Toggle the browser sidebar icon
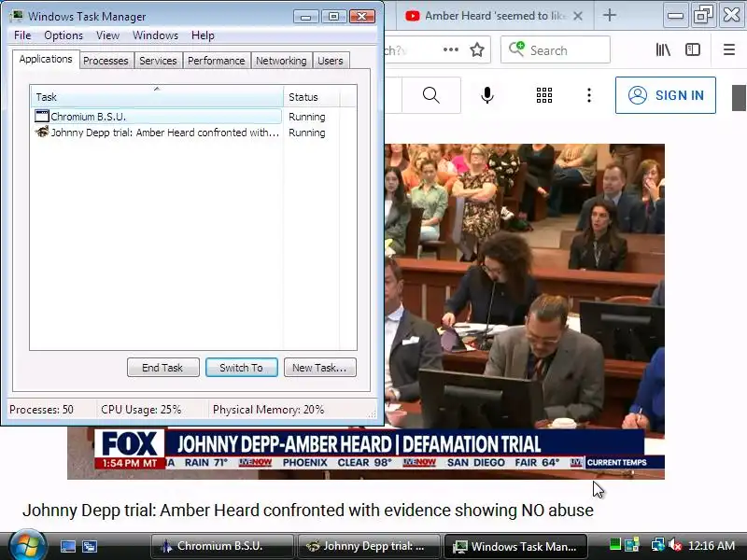747x560 pixels. click(x=693, y=49)
